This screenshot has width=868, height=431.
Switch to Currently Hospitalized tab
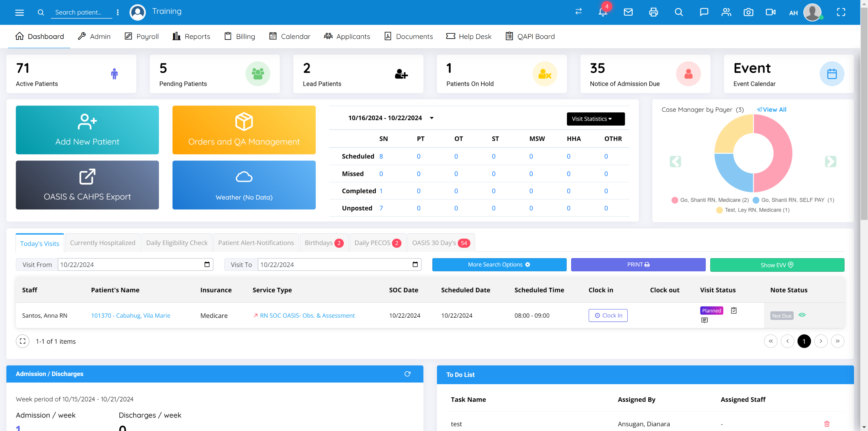(102, 243)
